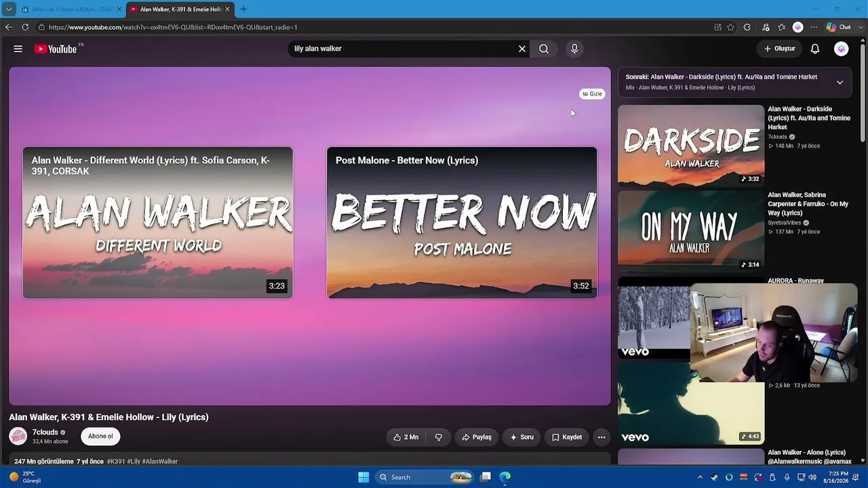Screen dimensions: 868x488
Task: Open the Windows Start menu
Action: [x=363, y=477]
